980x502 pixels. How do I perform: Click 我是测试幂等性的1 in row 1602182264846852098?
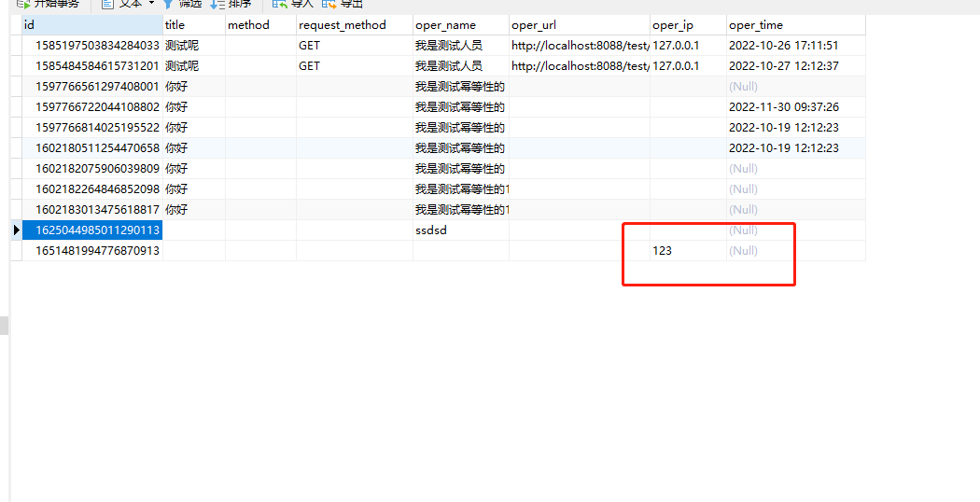[x=461, y=188]
